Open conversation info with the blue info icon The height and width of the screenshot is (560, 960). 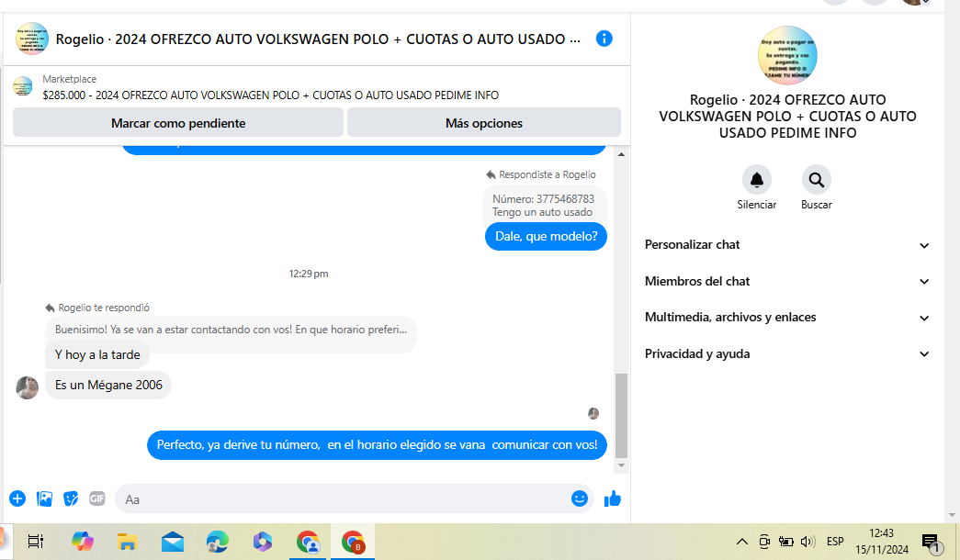[604, 39]
